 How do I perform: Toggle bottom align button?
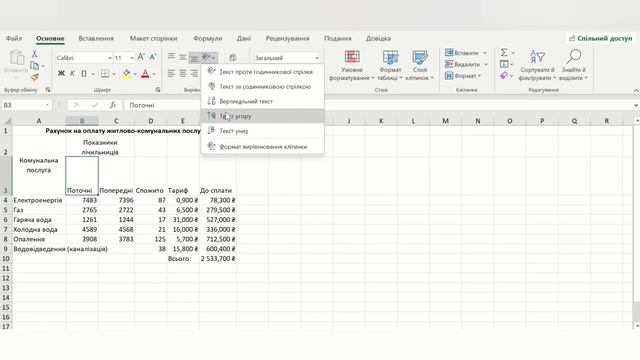point(194,58)
